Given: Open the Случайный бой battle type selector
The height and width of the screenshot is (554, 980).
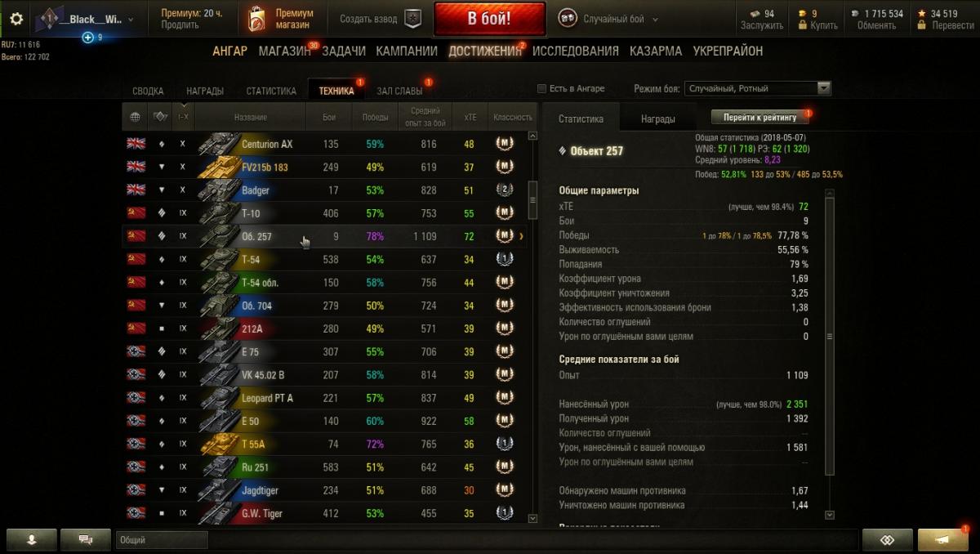Looking at the screenshot, I should pyautogui.click(x=608, y=19).
